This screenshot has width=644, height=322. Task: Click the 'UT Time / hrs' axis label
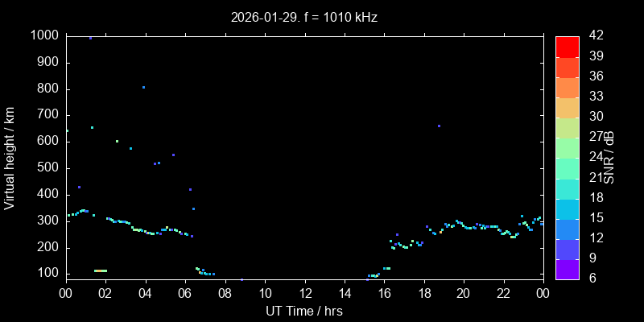pos(304,311)
